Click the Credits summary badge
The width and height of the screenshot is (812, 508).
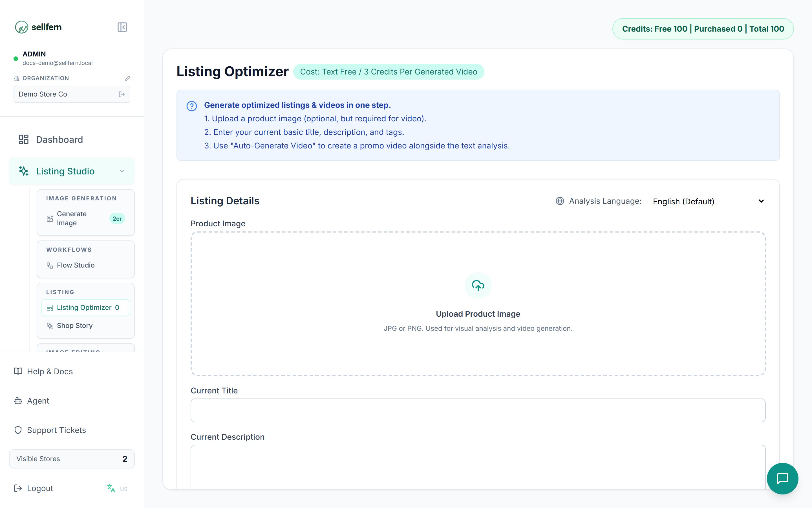(703, 29)
